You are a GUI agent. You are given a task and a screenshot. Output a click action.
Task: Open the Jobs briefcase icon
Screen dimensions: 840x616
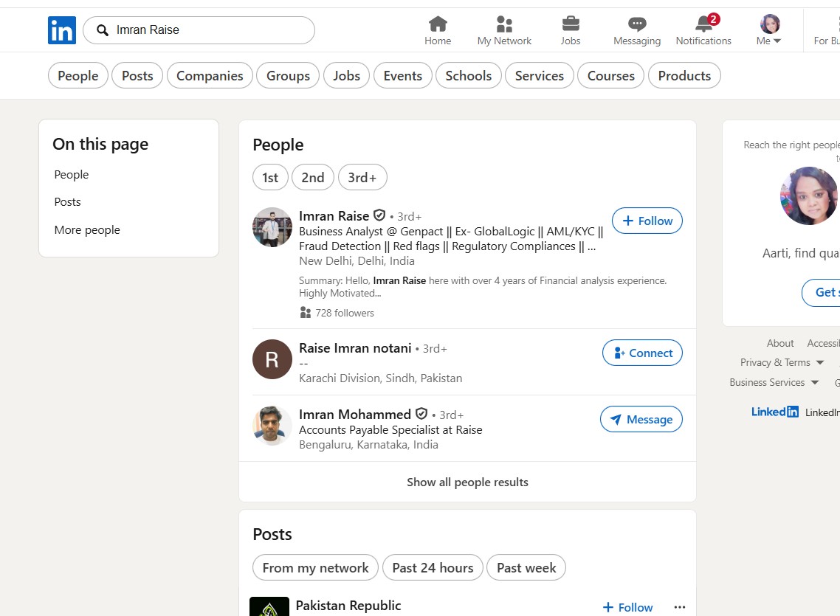571,24
